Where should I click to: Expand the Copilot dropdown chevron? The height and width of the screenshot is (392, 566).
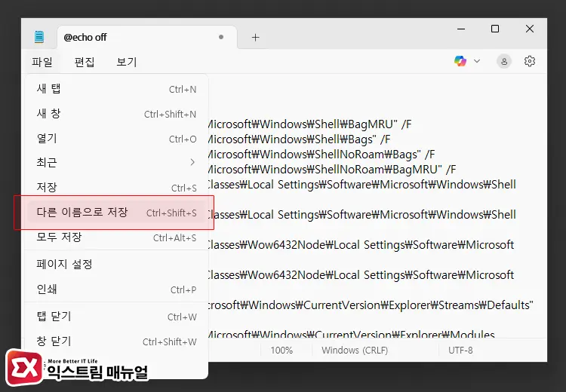point(477,61)
